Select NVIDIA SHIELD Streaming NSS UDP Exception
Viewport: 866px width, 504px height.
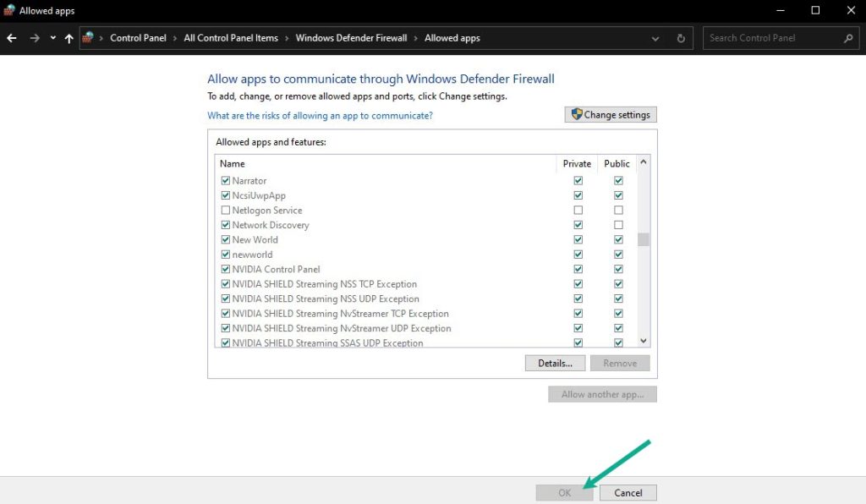[x=326, y=299]
